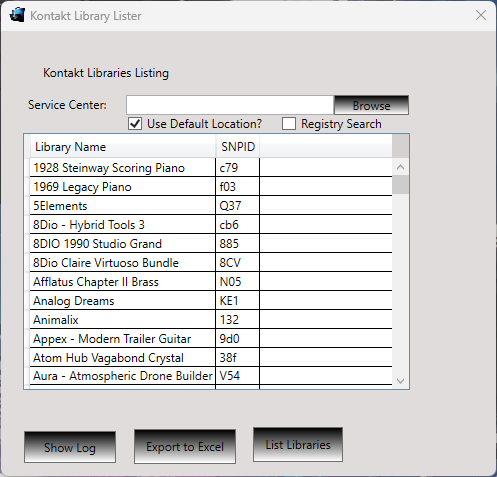Click the SNPID cell 132
This screenshot has width=497, height=477.
point(238,319)
